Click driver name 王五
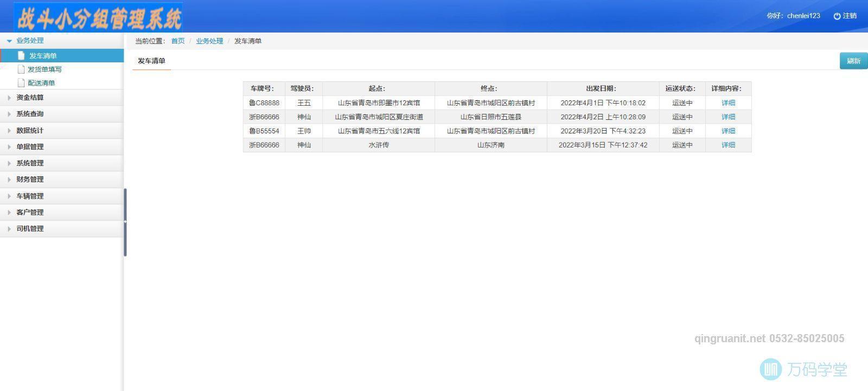This screenshot has width=868, height=391. pyautogui.click(x=304, y=102)
